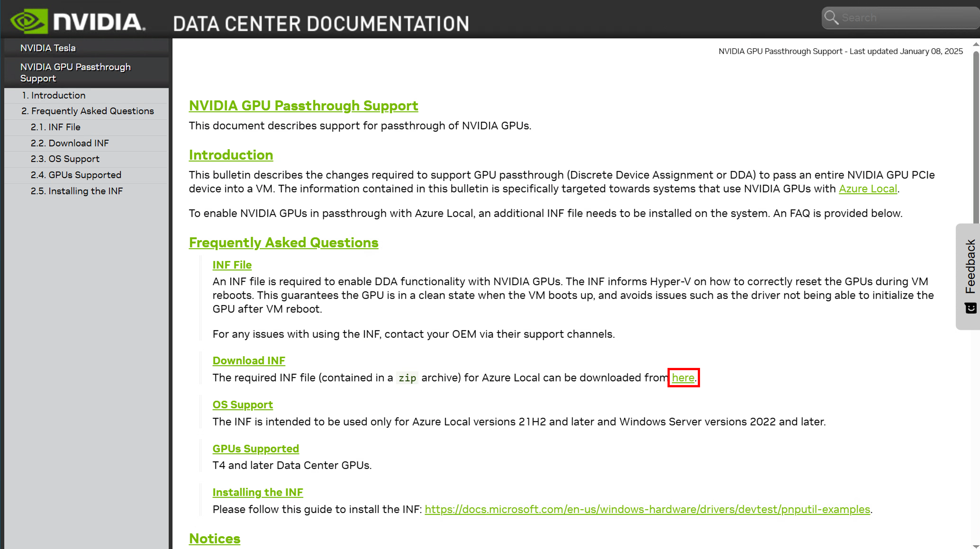Click the Data Center Documentation title
Image resolution: width=980 pixels, height=549 pixels.
(321, 24)
